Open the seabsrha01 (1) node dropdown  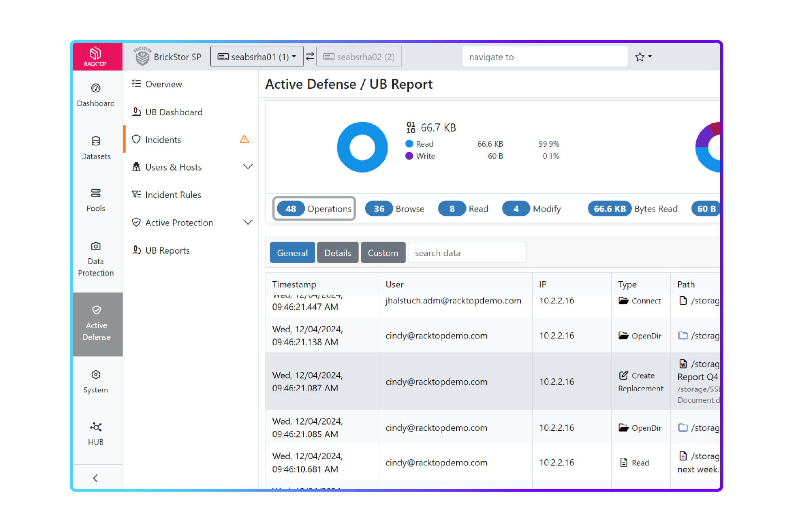[x=257, y=57]
